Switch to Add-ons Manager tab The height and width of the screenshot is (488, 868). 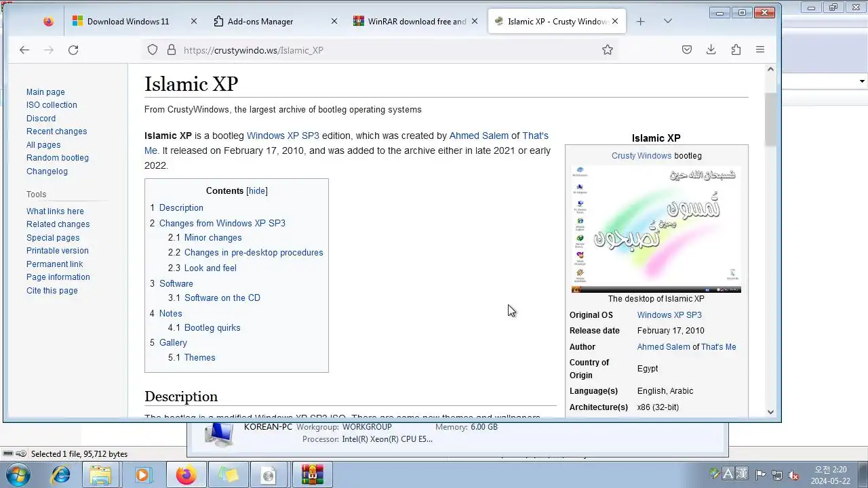[x=275, y=21]
